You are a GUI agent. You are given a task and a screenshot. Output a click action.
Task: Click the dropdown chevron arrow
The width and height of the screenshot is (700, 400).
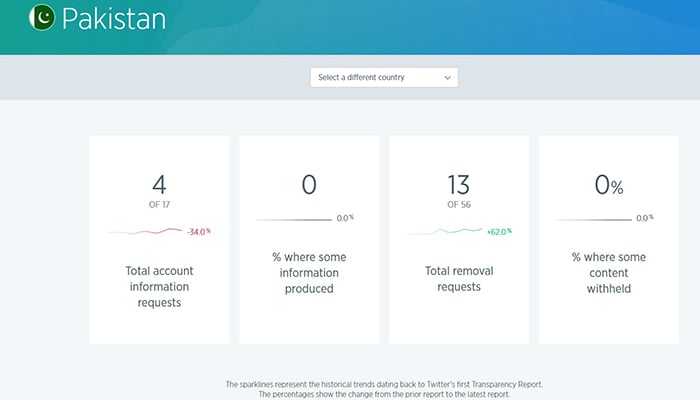[x=447, y=78]
